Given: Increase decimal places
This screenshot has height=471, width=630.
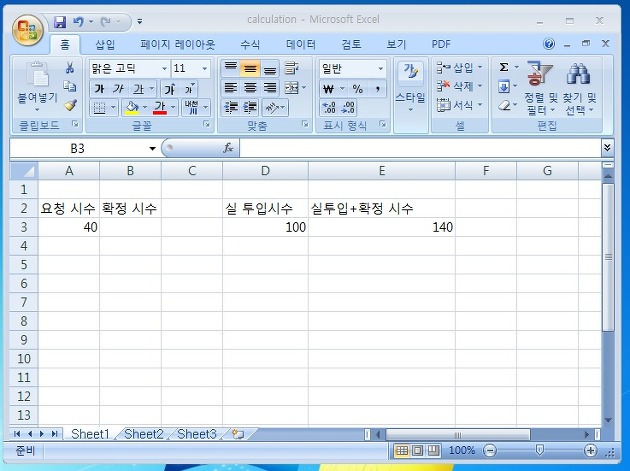Looking at the screenshot, I should click(329, 107).
